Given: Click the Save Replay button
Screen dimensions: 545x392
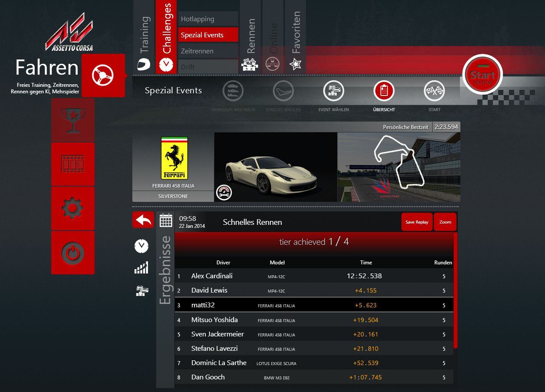Looking at the screenshot, I should pyautogui.click(x=417, y=222).
